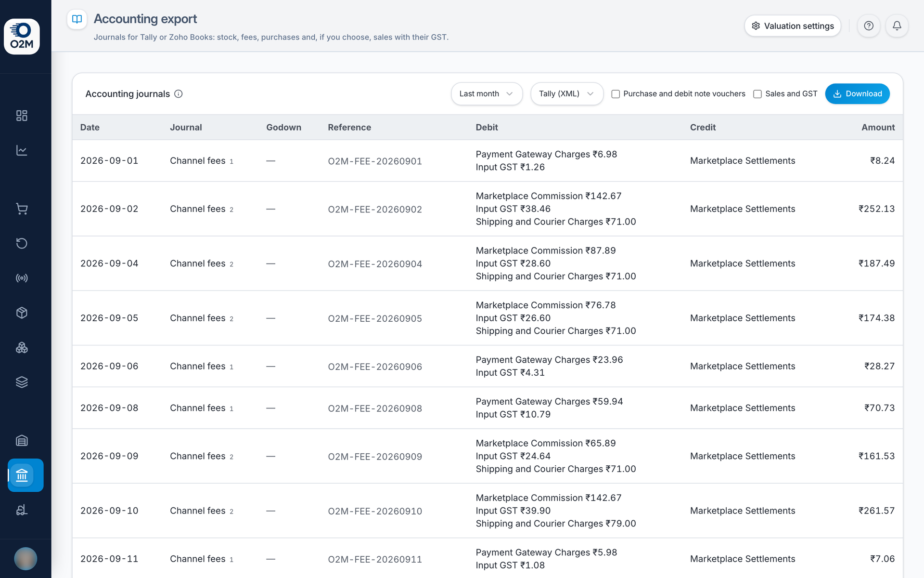924x578 pixels.
Task: Open the user avatar at sidebar bottom
Action: tap(26, 559)
